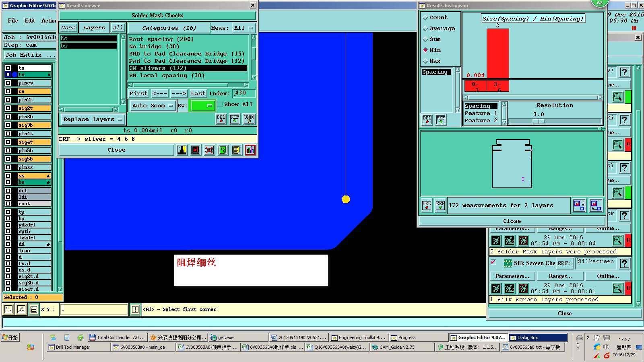Click the Index input field showing 430
The width and height of the screenshot is (644, 362).
[x=244, y=93]
